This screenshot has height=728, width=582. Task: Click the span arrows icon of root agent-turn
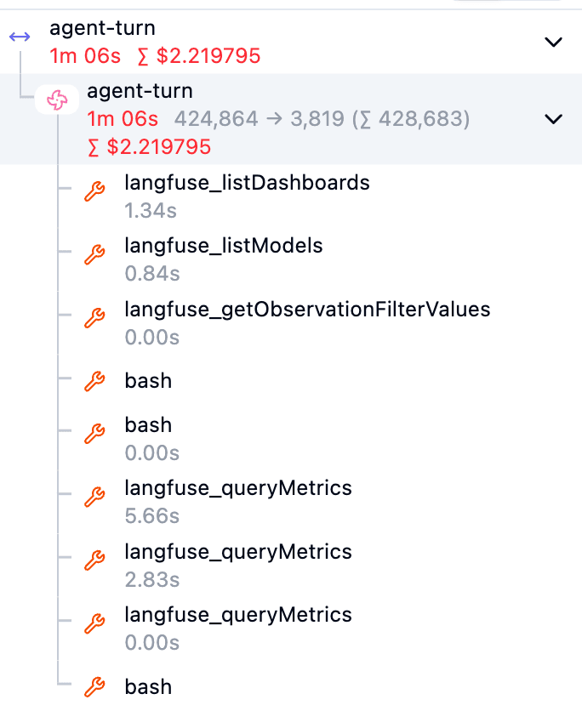click(x=20, y=37)
